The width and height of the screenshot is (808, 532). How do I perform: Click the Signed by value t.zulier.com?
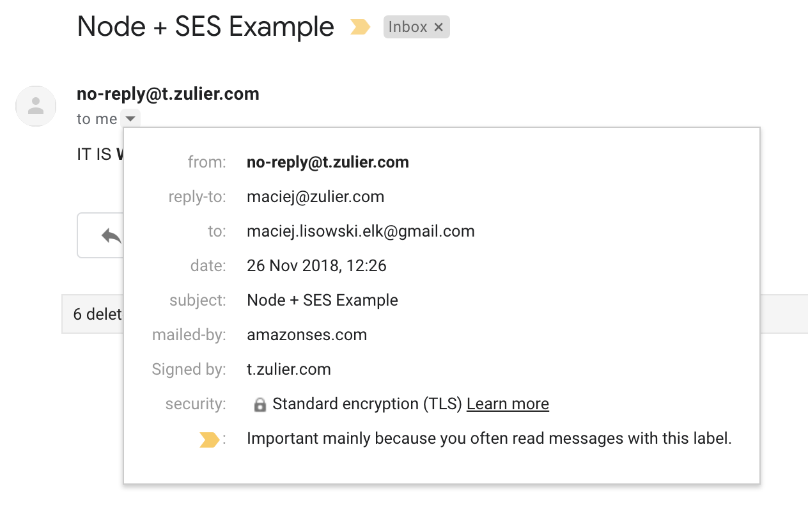click(x=289, y=370)
